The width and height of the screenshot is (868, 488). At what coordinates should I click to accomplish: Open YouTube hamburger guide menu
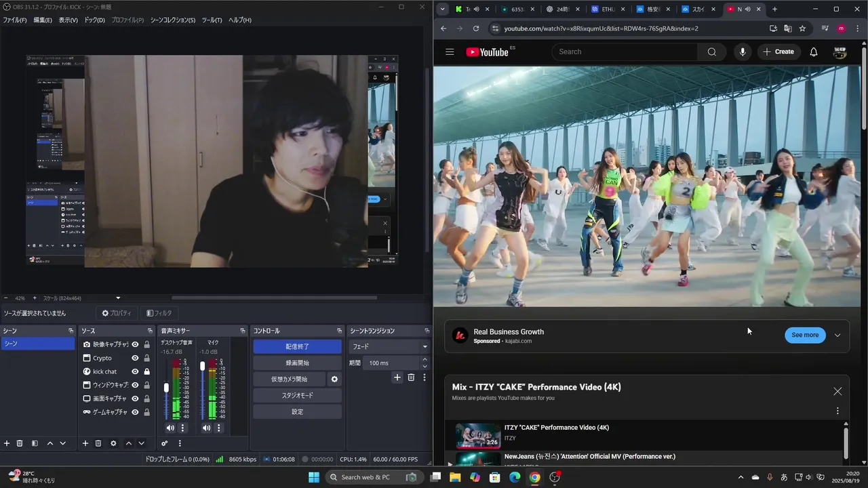450,52
